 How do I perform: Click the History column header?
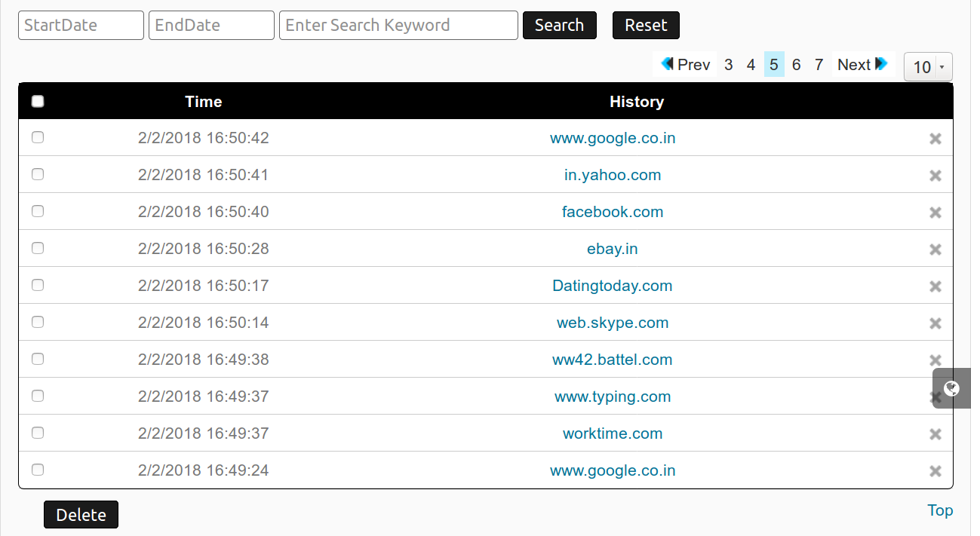(x=637, y=102)
